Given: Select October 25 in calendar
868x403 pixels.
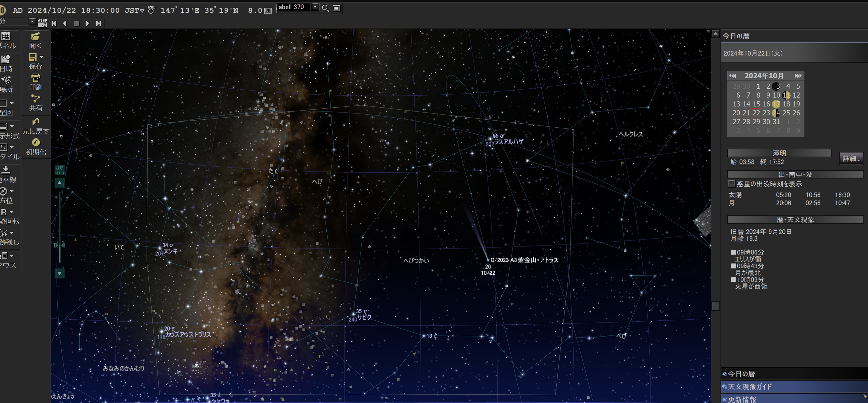Looking at the screenshot, I should (x=786, y=113).
